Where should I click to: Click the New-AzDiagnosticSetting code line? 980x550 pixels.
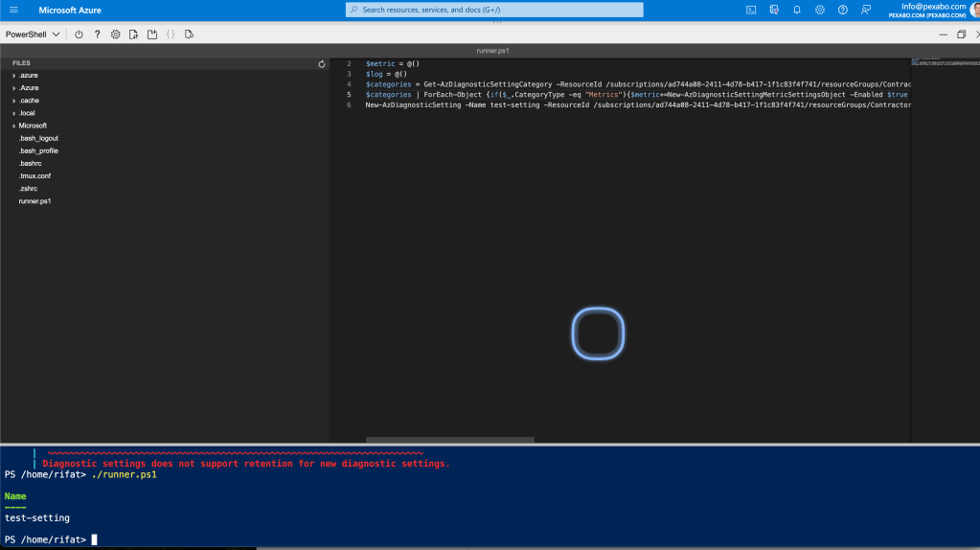[x=638, y=105]
